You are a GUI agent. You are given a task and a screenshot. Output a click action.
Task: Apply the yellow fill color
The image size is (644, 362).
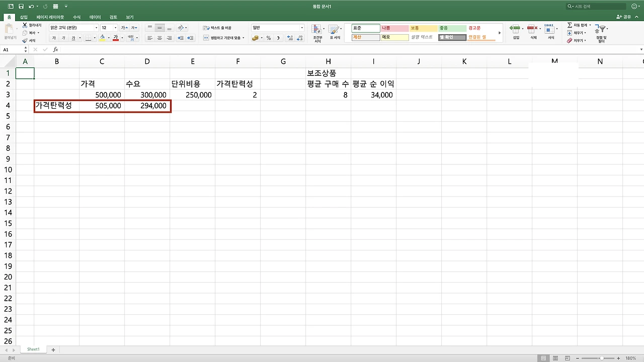click(102, 38)
